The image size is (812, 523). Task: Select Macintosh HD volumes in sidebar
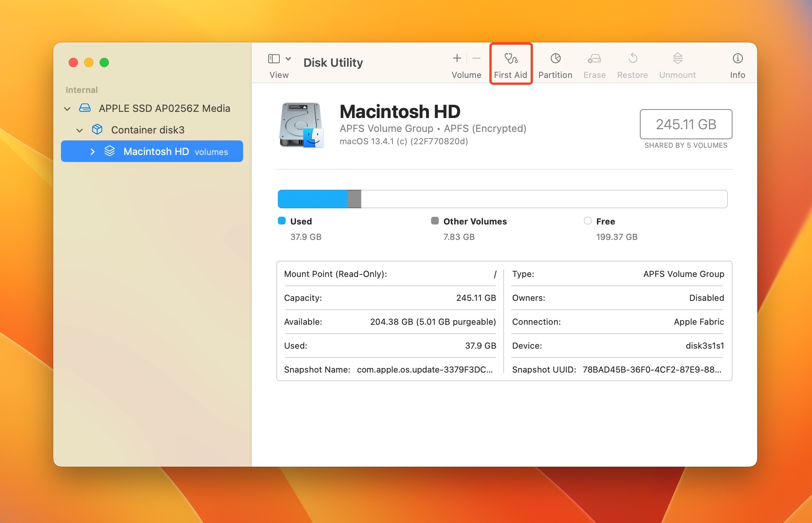pyautogui.click(x=152, y=151)
